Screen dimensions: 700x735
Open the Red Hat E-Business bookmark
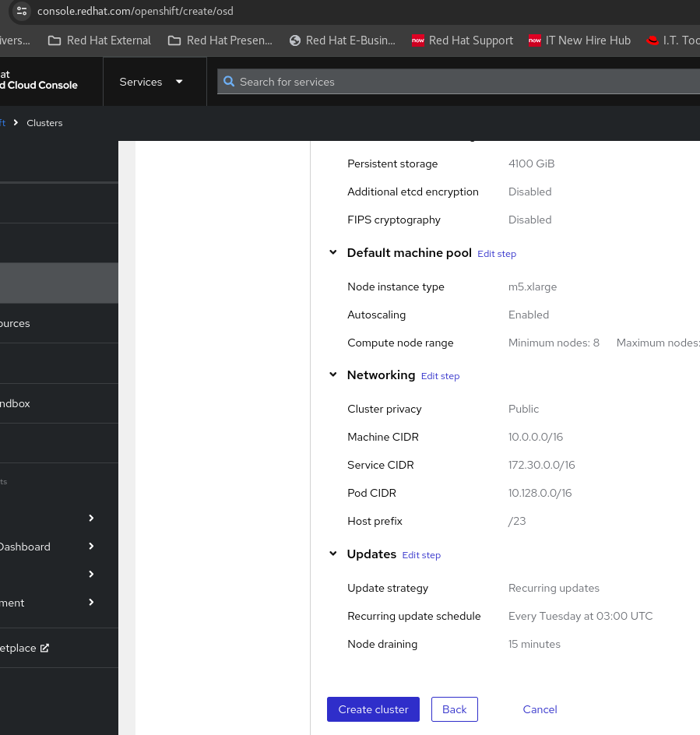pos(342,40)
